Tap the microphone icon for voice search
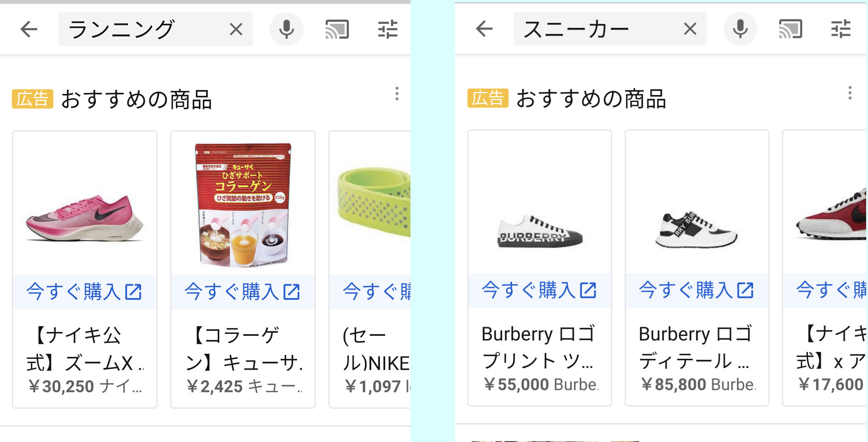 (287, 29)
